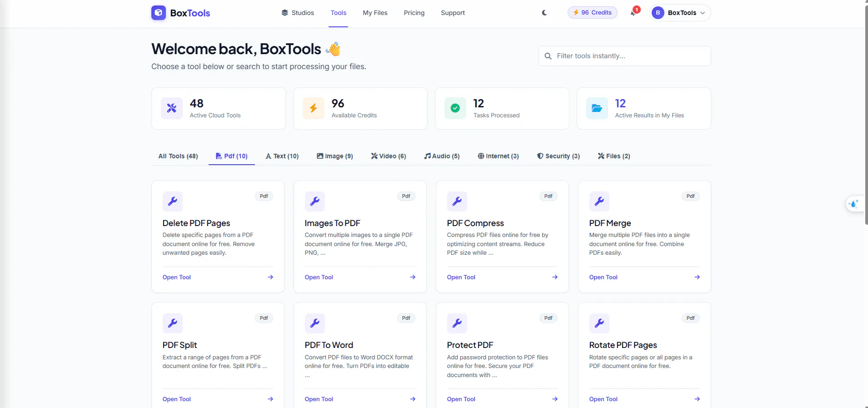868x408 pixels.
Task: Click the PDF Compress wrench icon
Action: (457, 201)
